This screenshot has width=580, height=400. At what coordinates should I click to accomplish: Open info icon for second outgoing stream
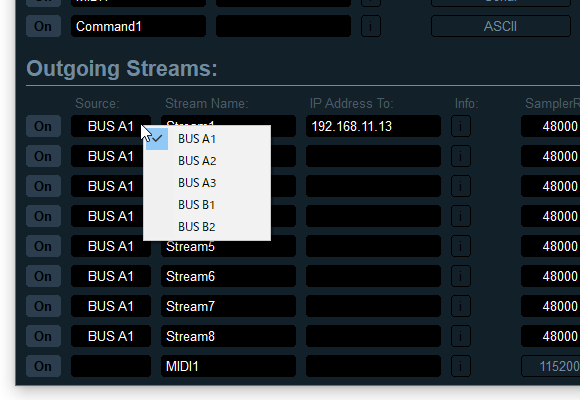461,156
